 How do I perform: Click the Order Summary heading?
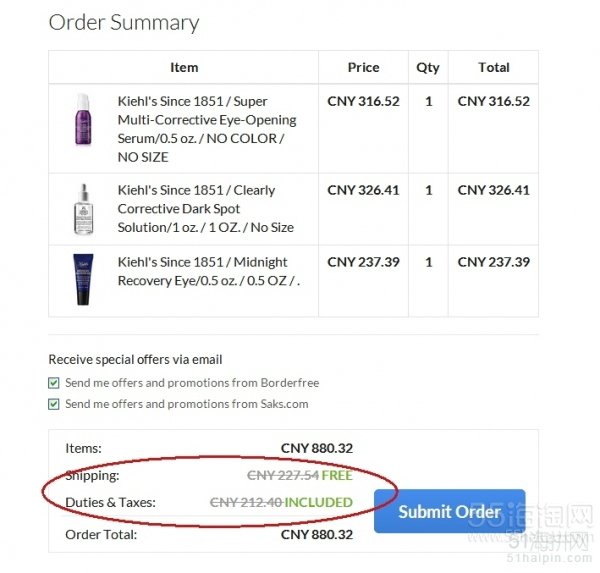click(124, 22)
